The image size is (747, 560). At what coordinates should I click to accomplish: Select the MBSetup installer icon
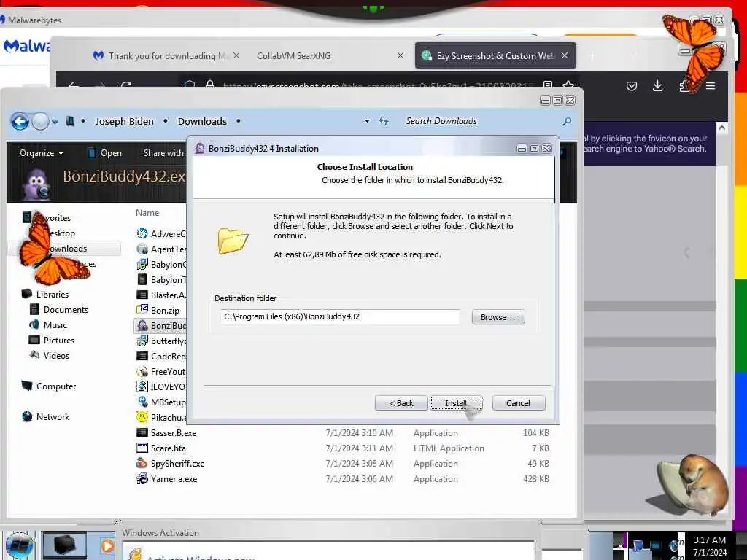pyautogui.click(x=142, y=402)
